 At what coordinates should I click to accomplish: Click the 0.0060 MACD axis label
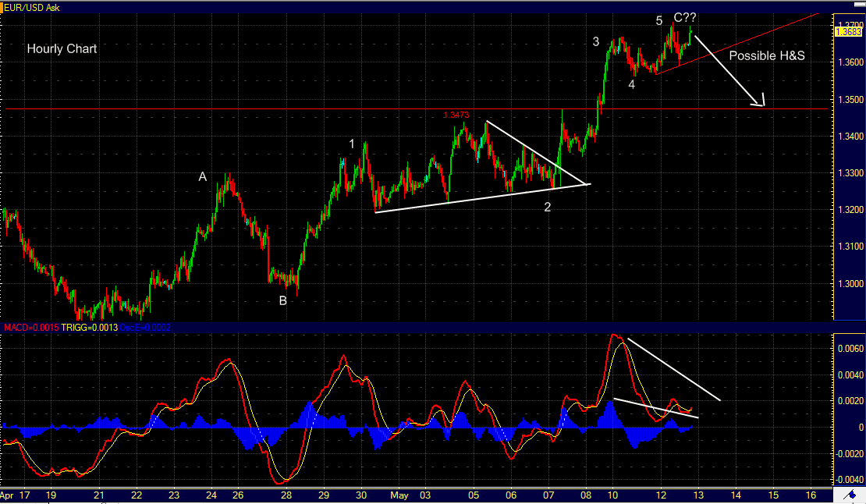pos(850,349)
